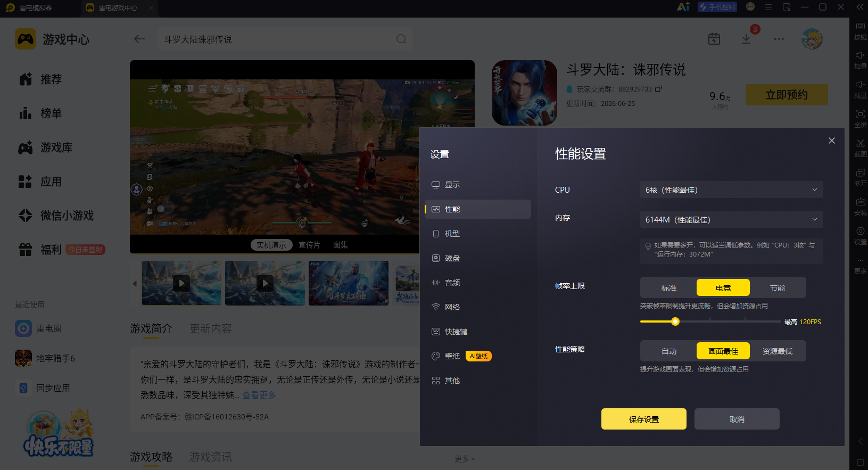This screenshot has width=868, height=470.
Task: Click the calendar check-in icon in game center
Action: point(714,39)
